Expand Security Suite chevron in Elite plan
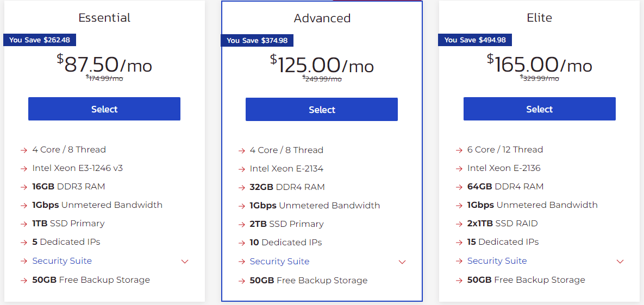Screen dimensions: 644x305 click(620, 261)
